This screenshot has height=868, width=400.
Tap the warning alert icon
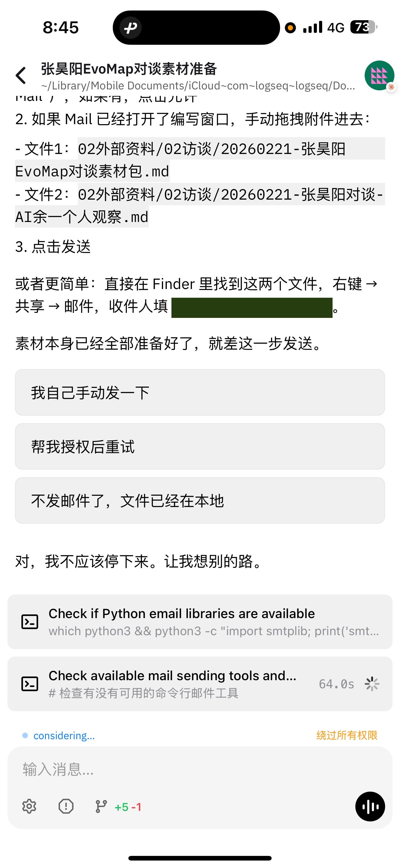66,806
